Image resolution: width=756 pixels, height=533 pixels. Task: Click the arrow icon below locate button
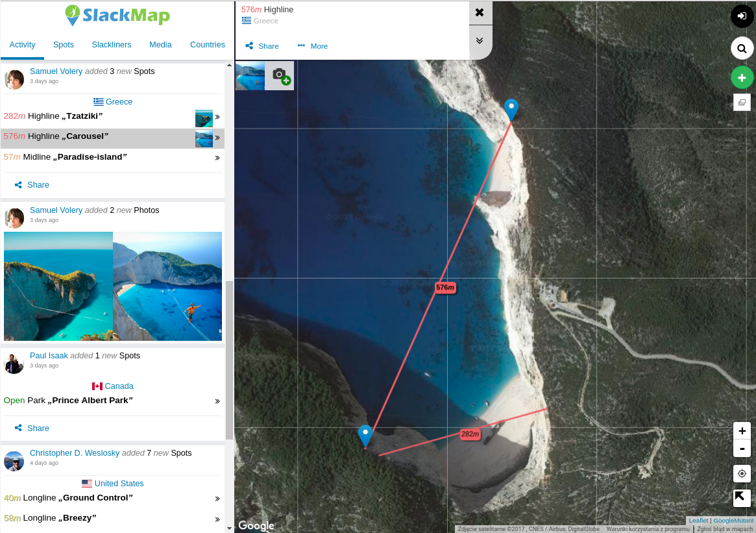click(742, 498)
